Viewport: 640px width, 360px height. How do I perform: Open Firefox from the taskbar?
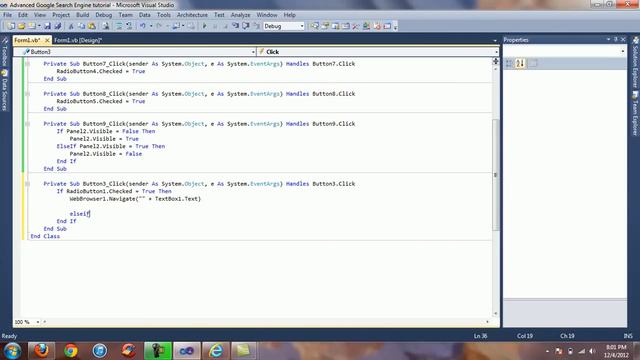(x=41, y=351)
